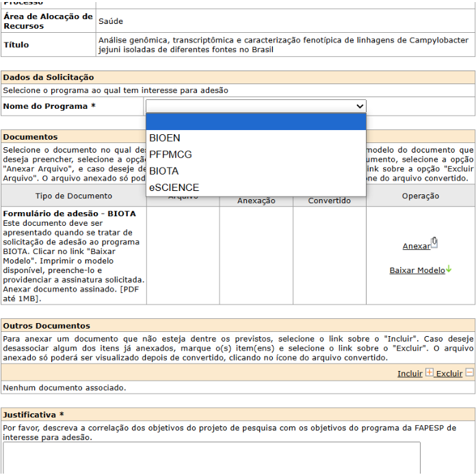
Task: Pick the BIOTA program option
Action: (x=164, y=170)
